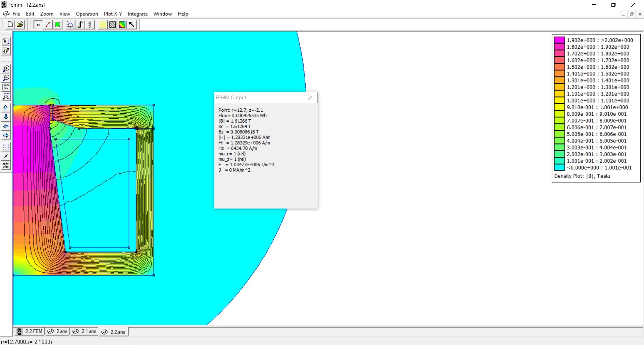644x345 pixels.
Task: Minimize the femm application window
Action: click(594, 5)
